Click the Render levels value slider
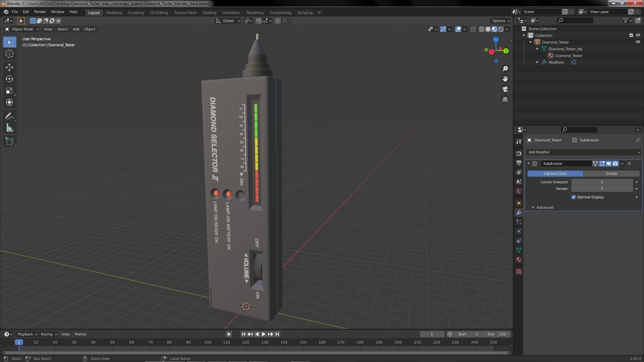644x362 pixels. tap(602, 189)
